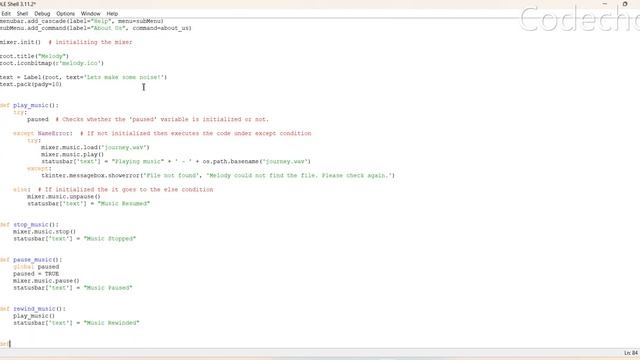
Task: Click the os.path.basename('journey.wav') call
Action: (257, 161)
